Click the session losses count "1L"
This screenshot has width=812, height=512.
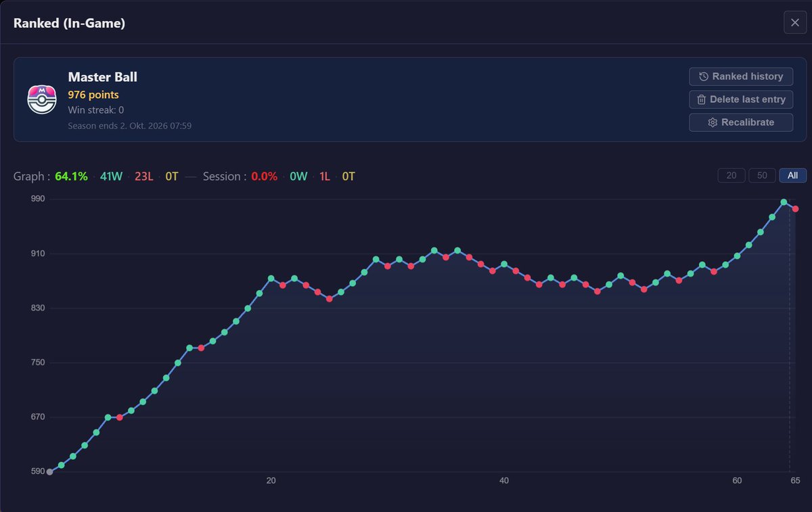coord(325,177)
